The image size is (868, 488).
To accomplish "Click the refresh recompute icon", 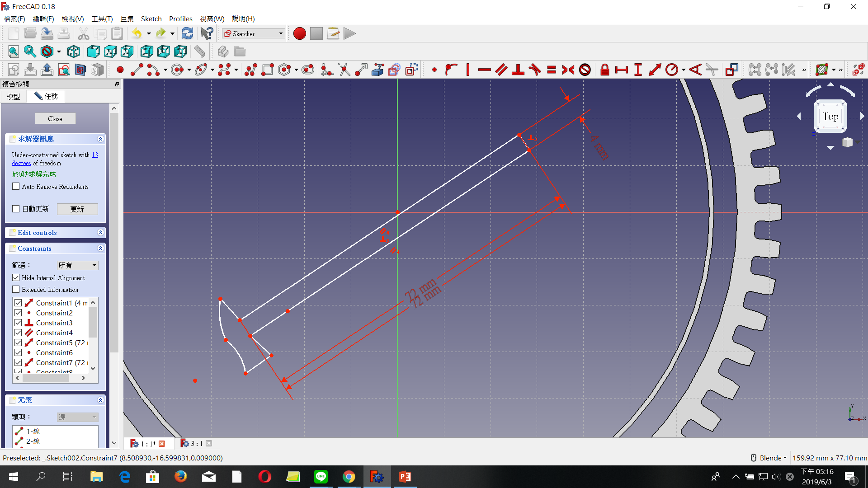I will point(187,33).
